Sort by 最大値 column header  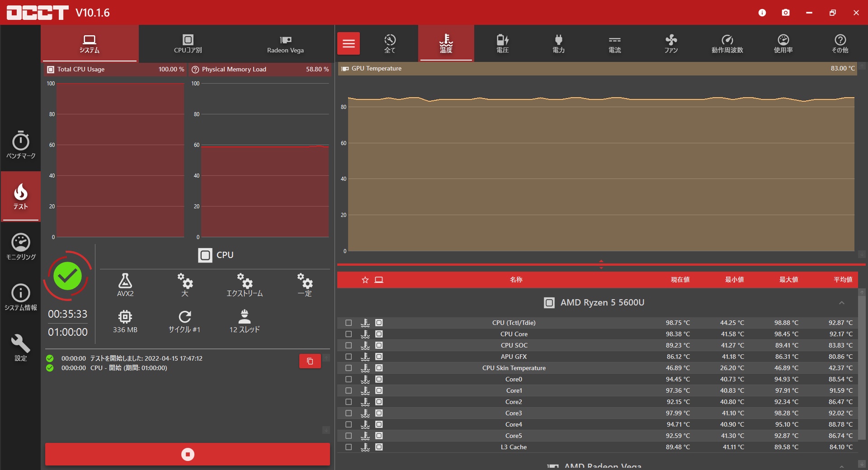point(788,280)
